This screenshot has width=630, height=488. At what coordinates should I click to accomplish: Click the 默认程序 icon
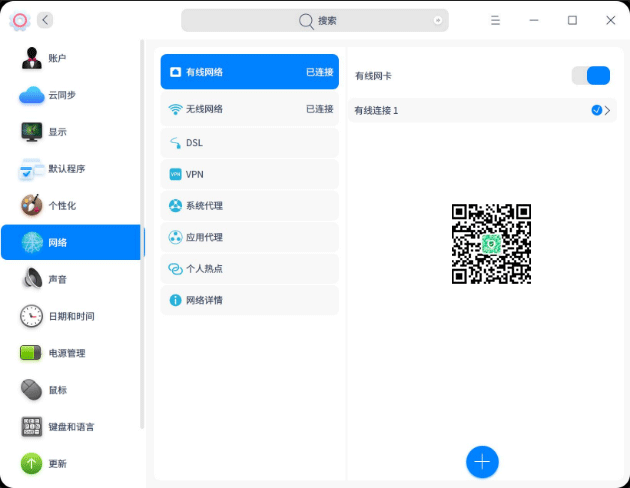pos(32,169)
